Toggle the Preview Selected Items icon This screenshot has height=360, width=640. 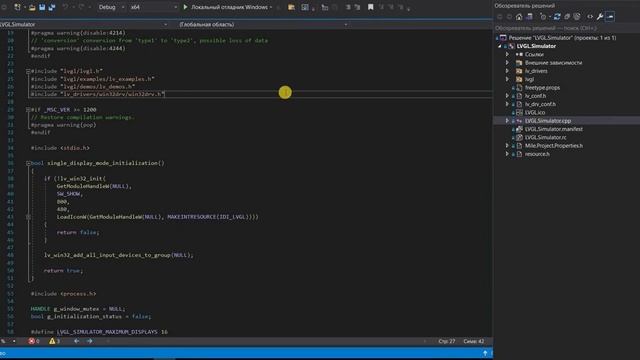coord(610,17)
